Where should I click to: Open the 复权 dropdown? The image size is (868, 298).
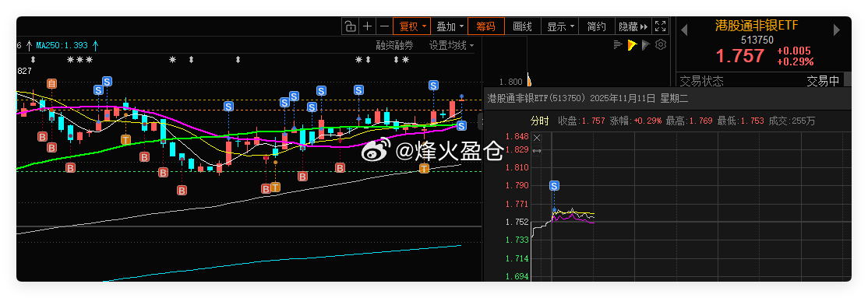tap(412, 26)
